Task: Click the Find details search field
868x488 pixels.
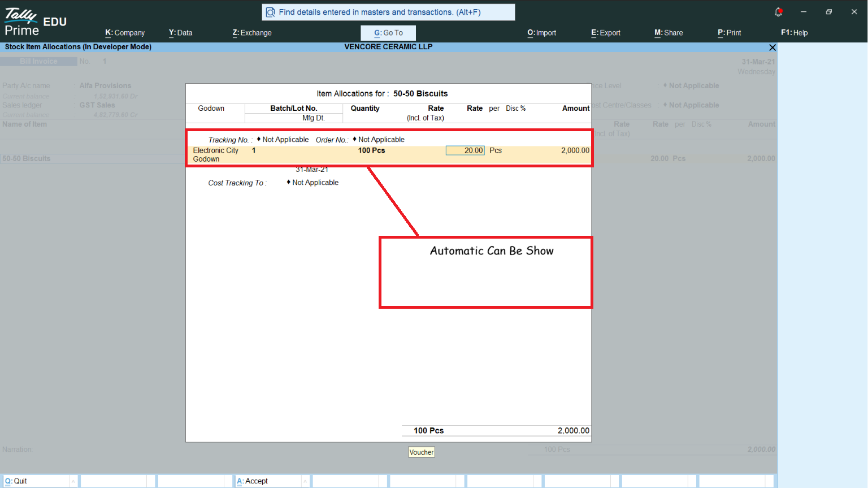Action: [388, 12]
